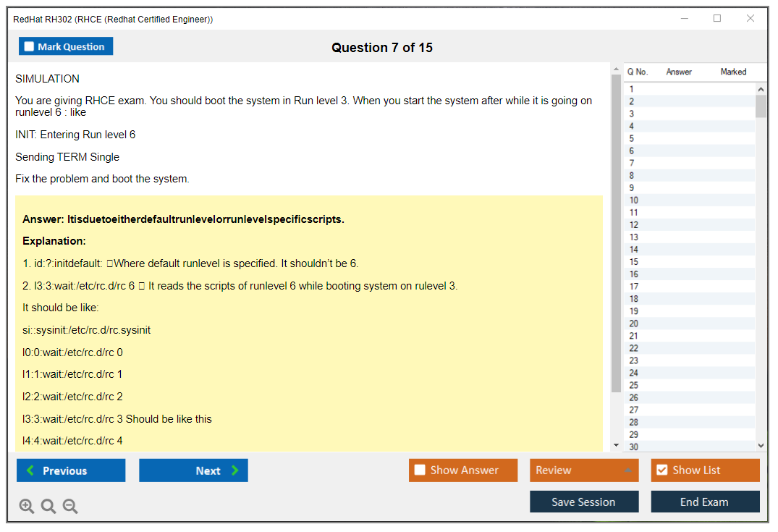This screenshot has height=532, width=778.
Task: Maximize the exam window
Action: [717, 19]
